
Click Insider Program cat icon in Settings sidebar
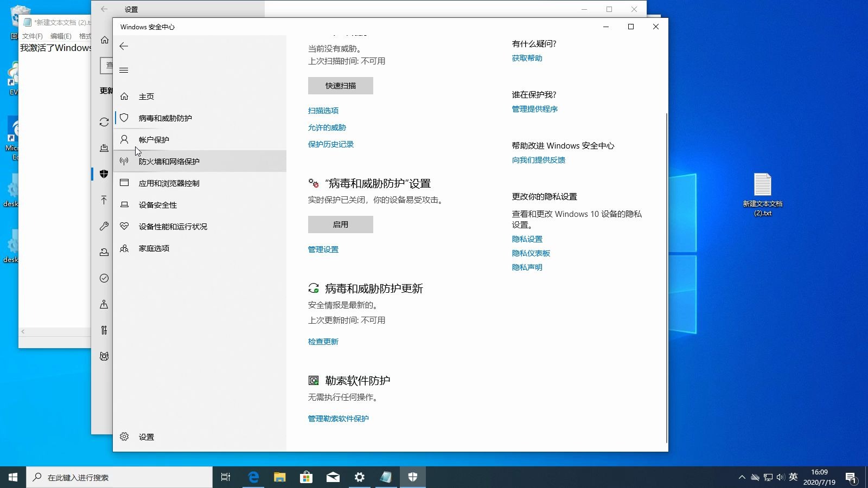tap(104, 356)
